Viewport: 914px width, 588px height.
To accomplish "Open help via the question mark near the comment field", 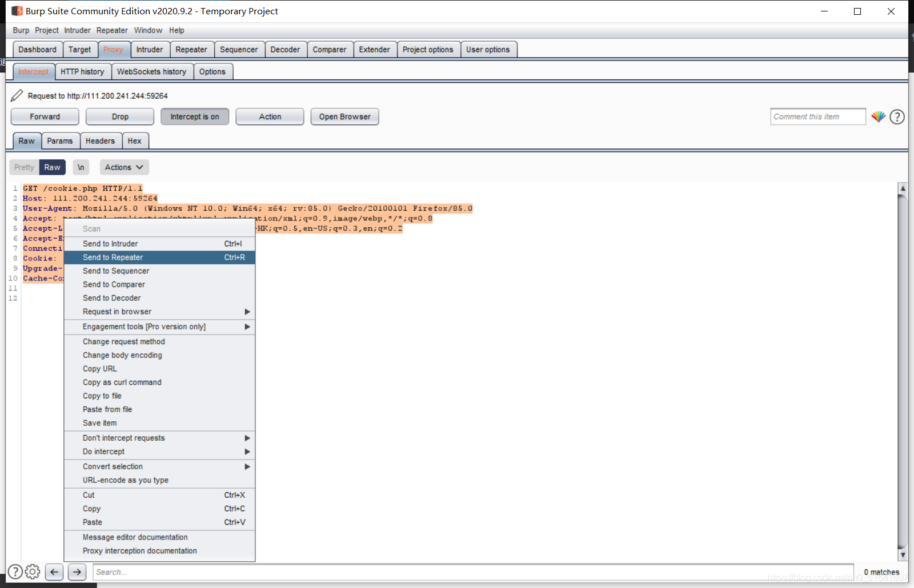I will pos(897,116).
